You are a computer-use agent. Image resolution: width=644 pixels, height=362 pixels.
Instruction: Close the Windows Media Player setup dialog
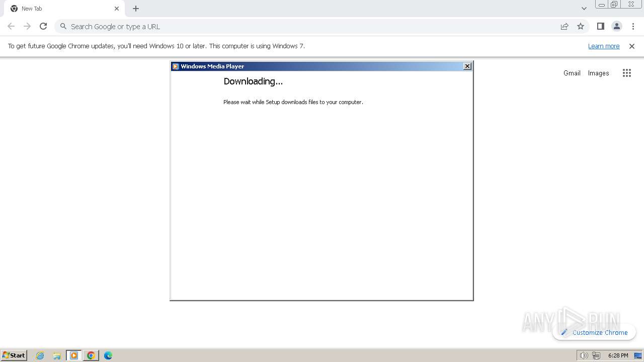467,66
